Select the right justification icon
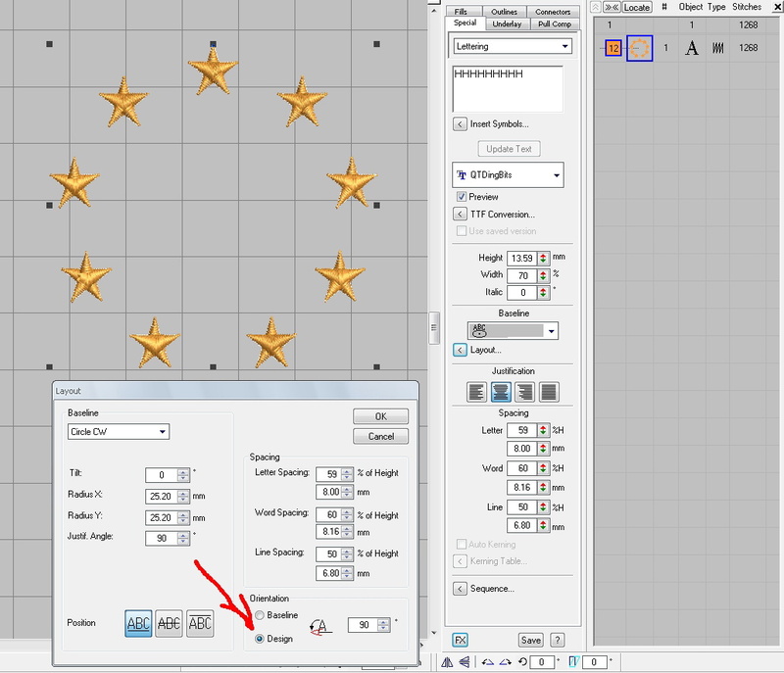This screenshot has width=784, height=673. pyautogui.click(x=525, y=391)
